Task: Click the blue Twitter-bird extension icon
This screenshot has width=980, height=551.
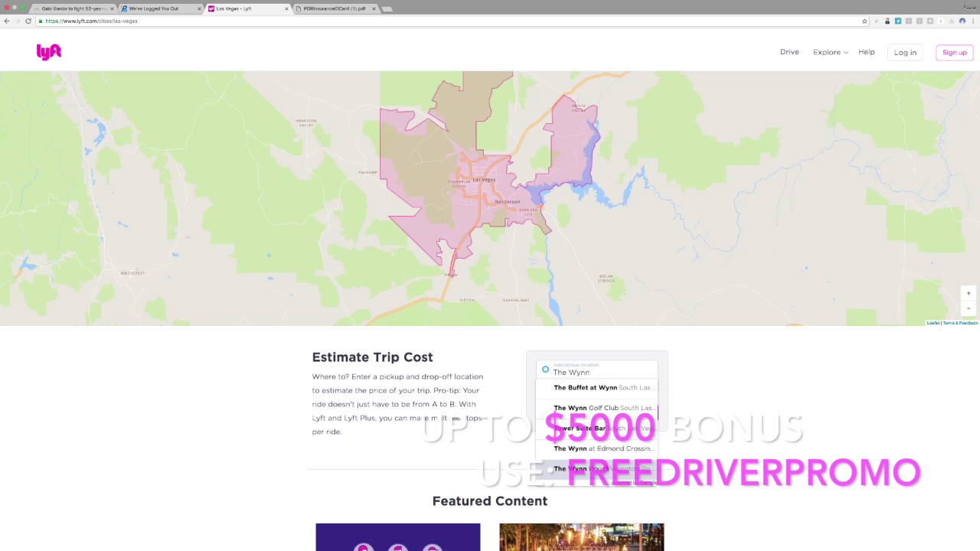Action: coord(898,21)
